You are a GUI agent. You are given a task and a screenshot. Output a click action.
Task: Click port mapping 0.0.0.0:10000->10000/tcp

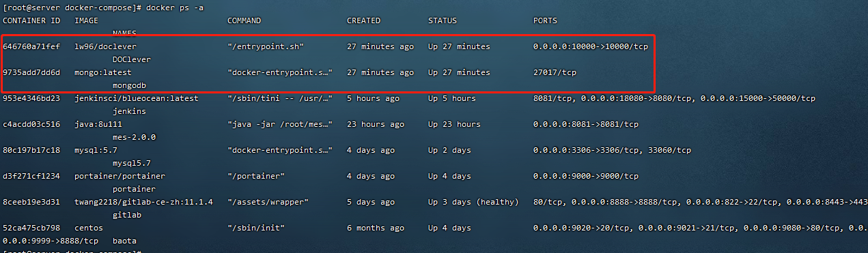[x=590, y=46]
